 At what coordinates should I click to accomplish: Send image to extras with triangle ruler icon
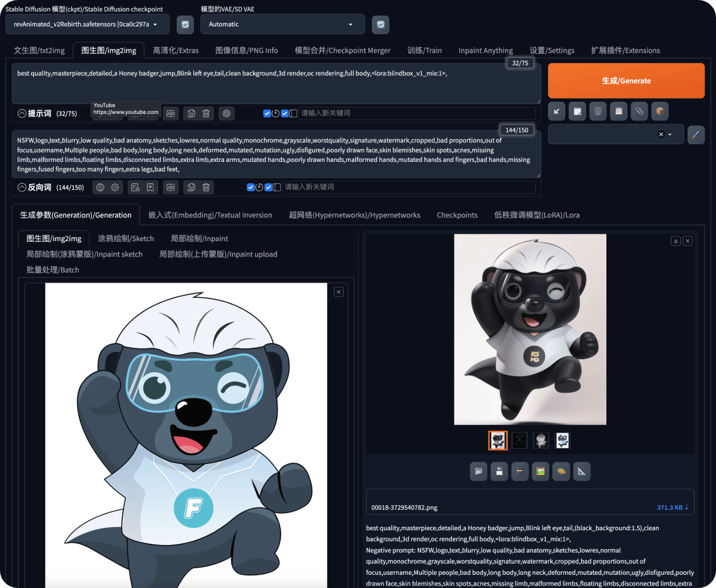(x=582, y=471)
